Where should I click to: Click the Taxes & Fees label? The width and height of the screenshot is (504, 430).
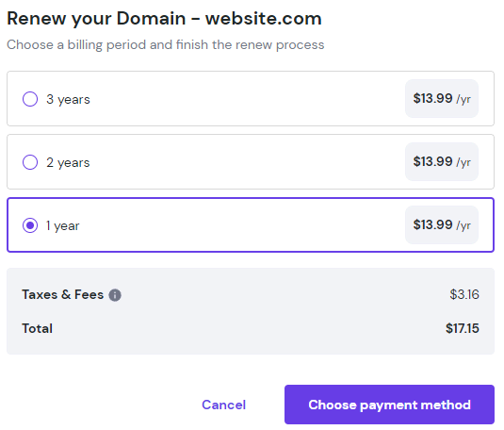coord(63,294)
